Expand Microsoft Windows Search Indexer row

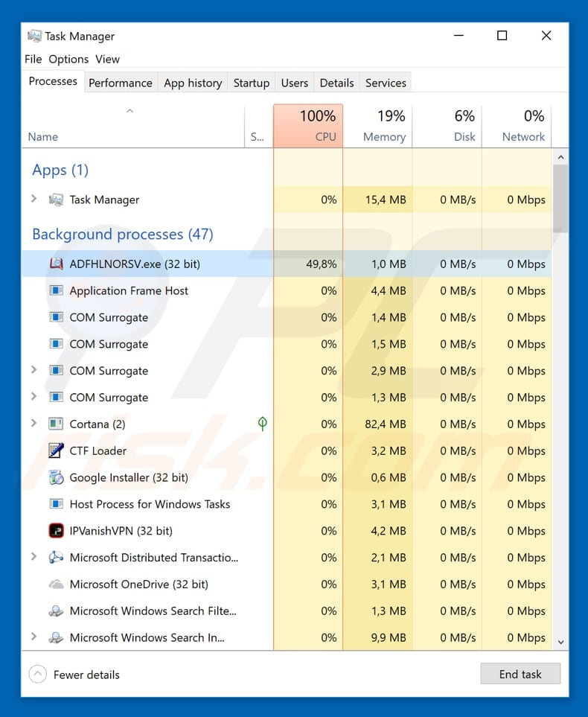click(x=33, y=637)
